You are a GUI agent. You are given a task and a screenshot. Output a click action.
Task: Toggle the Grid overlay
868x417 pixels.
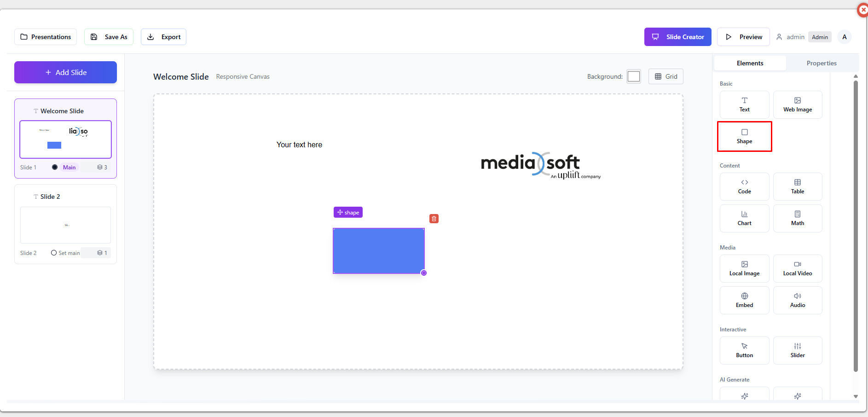click(x=665, y=76)
